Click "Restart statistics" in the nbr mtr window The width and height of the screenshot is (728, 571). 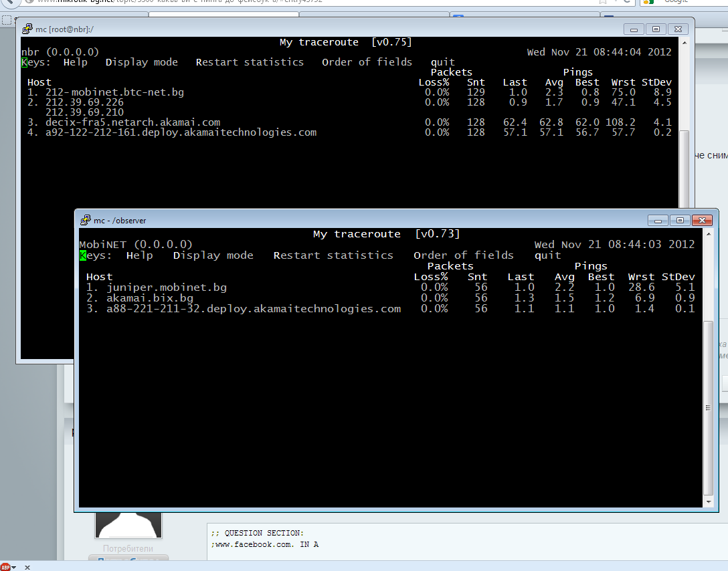(x=250, y=62)
